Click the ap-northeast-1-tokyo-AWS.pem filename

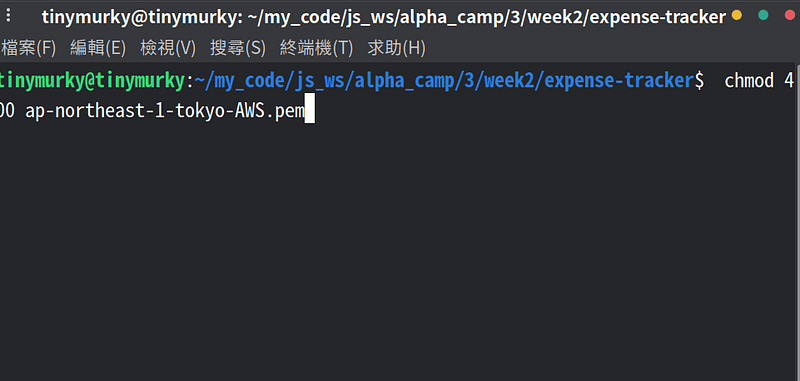click(165, 111)
